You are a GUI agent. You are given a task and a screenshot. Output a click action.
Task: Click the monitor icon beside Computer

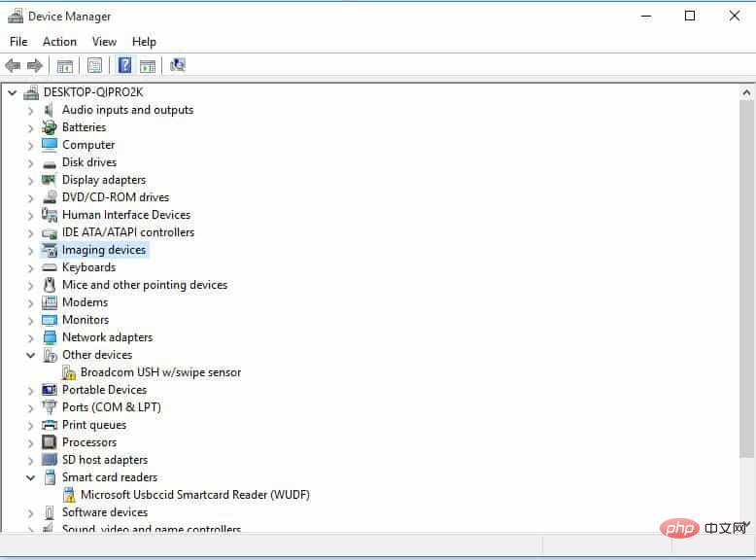click(50, 145)
